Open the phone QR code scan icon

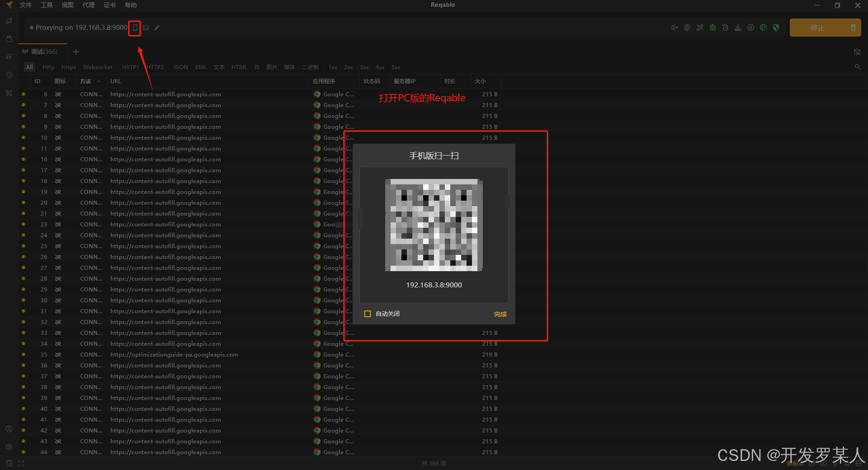(135, 28)
